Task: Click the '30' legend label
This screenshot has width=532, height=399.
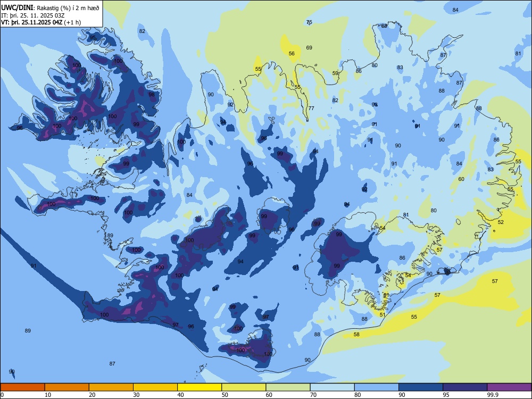Action: tap(136, 395)
